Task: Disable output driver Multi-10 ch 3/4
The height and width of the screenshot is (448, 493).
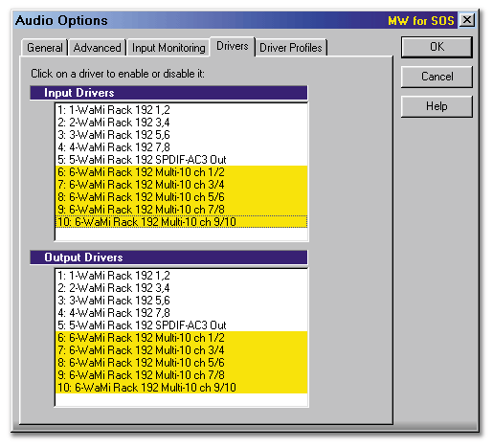Action: point(181,350)
